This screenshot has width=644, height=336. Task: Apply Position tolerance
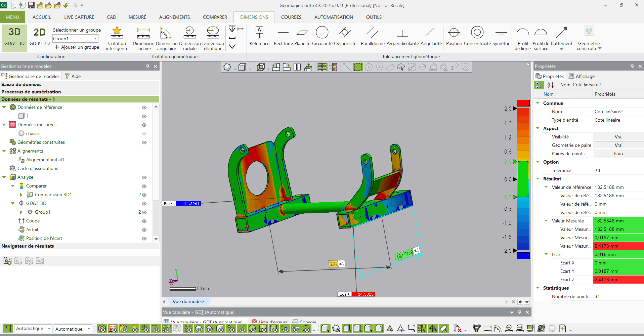click(454, 36)
